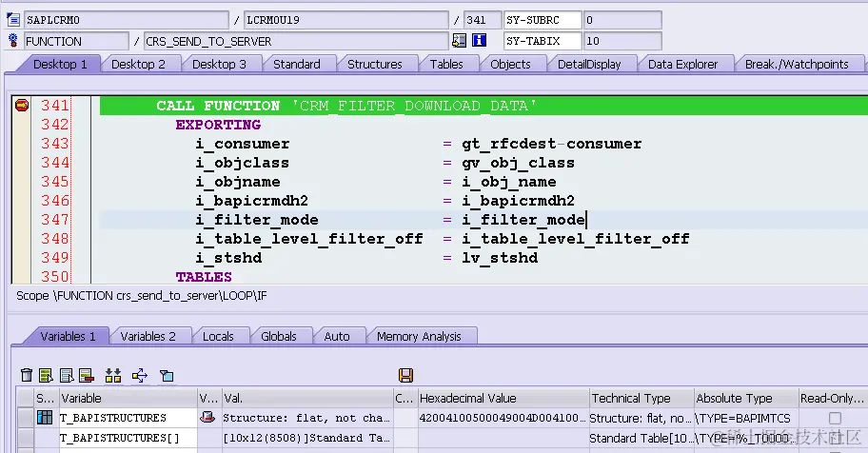Viewport: 868px width, 453px height.
Task: Switch to the Auto tab
Action: (x=337, y=336)
